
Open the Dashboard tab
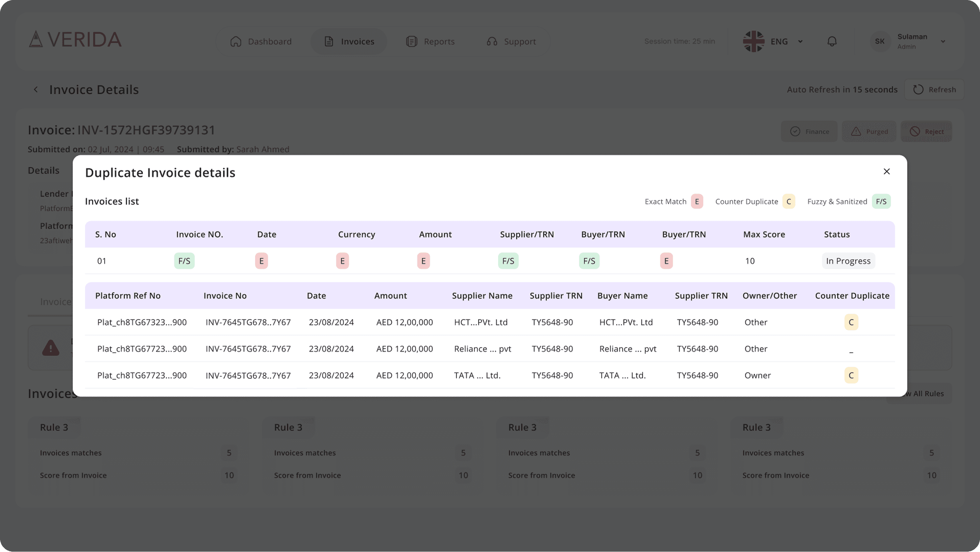coord(261,42)
